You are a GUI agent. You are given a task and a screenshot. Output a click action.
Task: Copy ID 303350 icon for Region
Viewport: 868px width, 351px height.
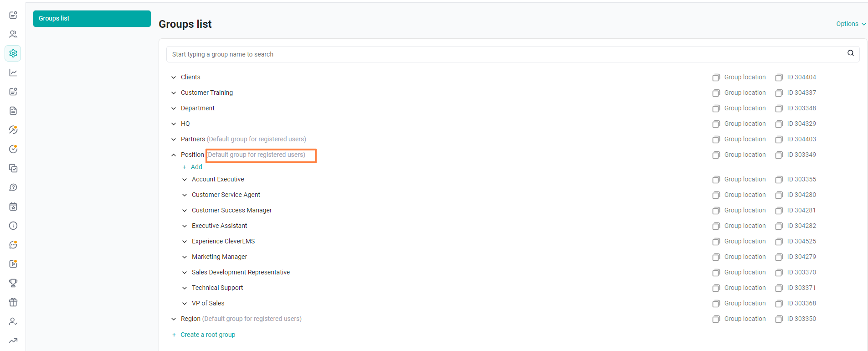[x=779, y=319]
